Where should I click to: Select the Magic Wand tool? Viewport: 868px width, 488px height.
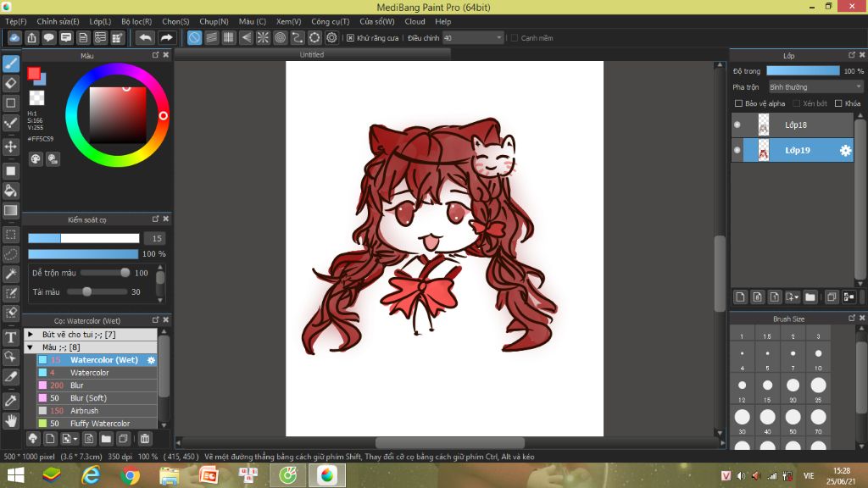coord(10,274)
